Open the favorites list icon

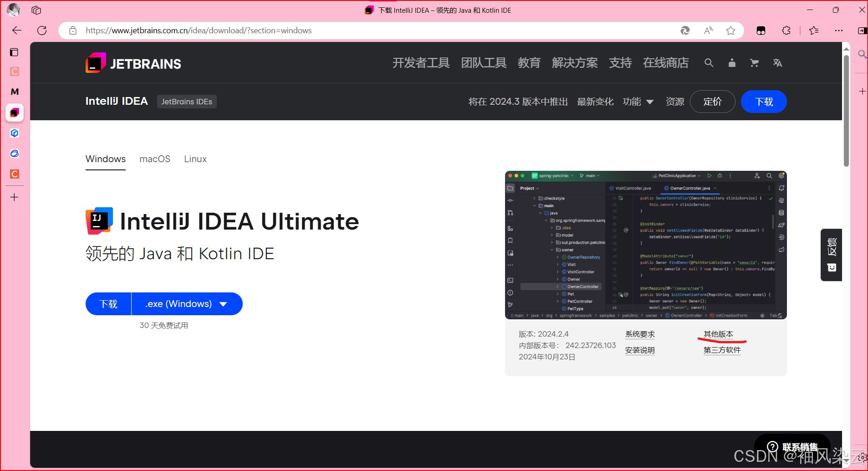(x=814, y=31)
